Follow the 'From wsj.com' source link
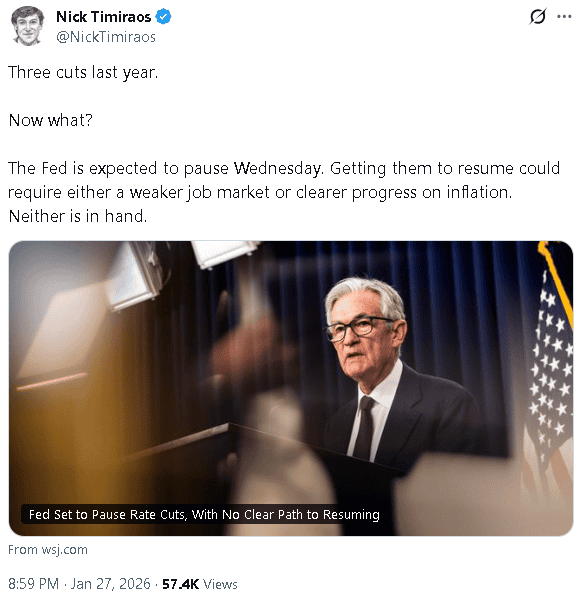The image size is (581, 601). coord(48,550)
